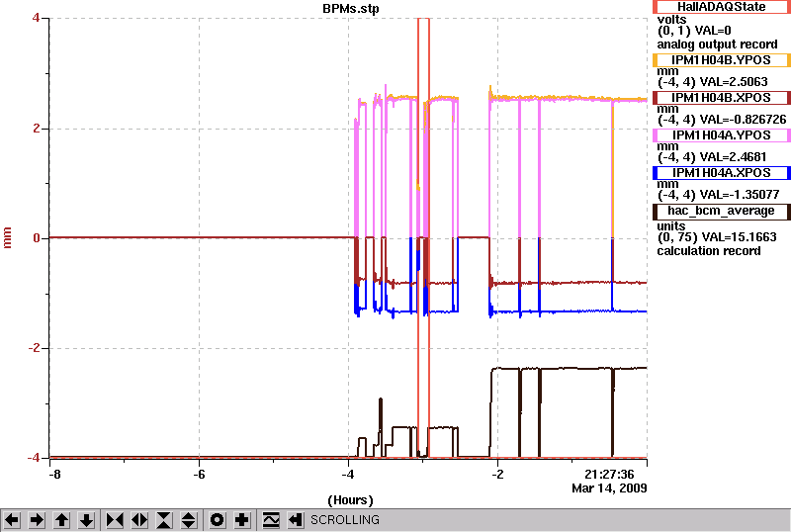Select the IPM1H04A.YPOS legend entry
Image resolution: width=791 pixels, height=532 pixels.
pos(722,135)
